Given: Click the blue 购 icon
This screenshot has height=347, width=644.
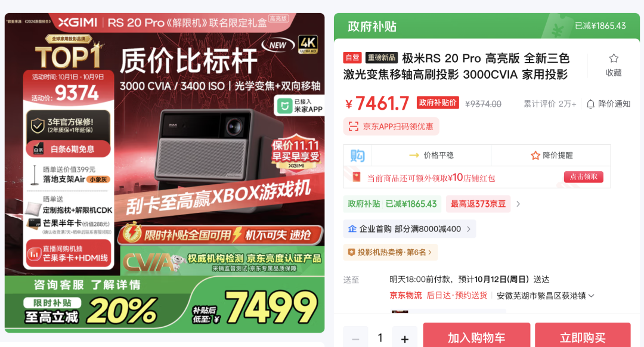Looking at the screenshot, I should (357, 155).
